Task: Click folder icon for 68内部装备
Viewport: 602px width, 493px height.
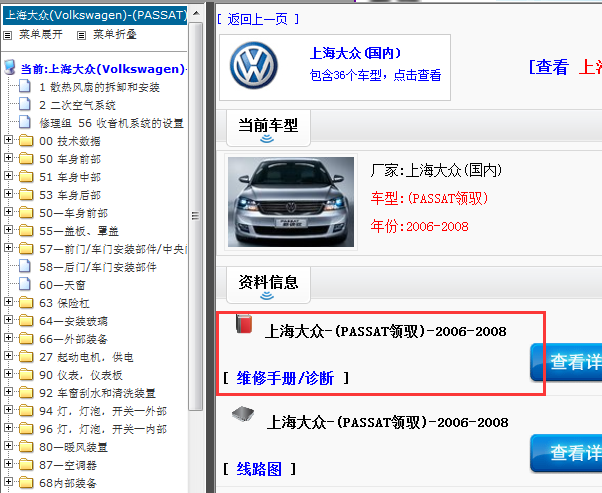Action: point(26,483)
